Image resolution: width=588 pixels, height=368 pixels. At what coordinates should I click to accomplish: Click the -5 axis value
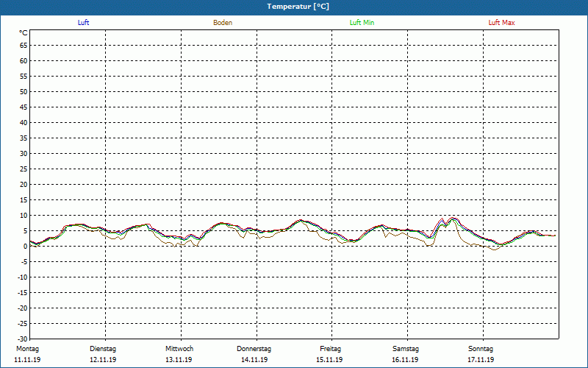pos(24,262)
